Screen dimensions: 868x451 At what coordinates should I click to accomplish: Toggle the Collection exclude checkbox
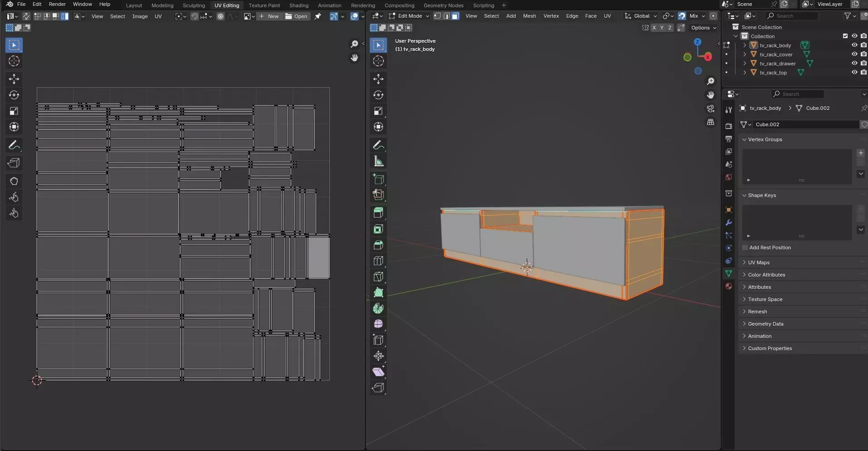pos(845,36)
